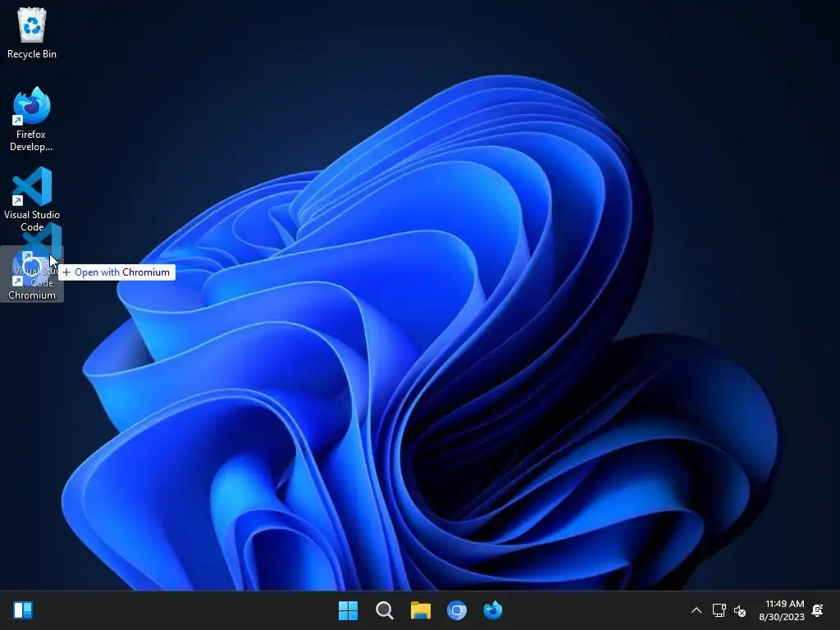Viewport: 840px width, 630px height.
Task: Select the Visual Studio Code desktop shortcut
Action: click(x=32, y=199)
